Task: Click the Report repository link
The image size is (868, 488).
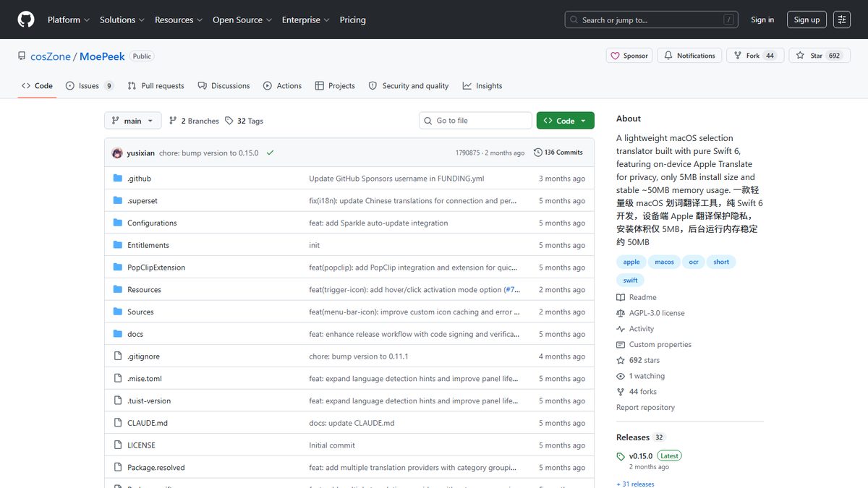Action: (x=645, y=407)
